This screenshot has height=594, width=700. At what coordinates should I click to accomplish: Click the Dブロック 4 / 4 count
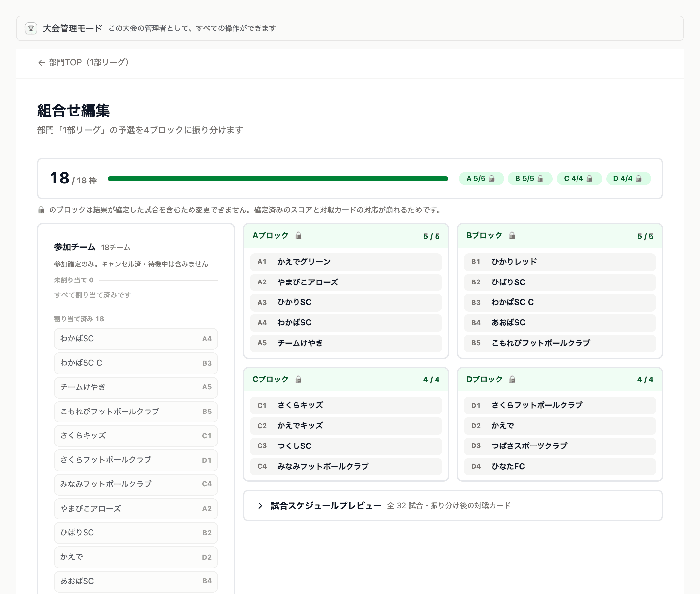point(645,379)
